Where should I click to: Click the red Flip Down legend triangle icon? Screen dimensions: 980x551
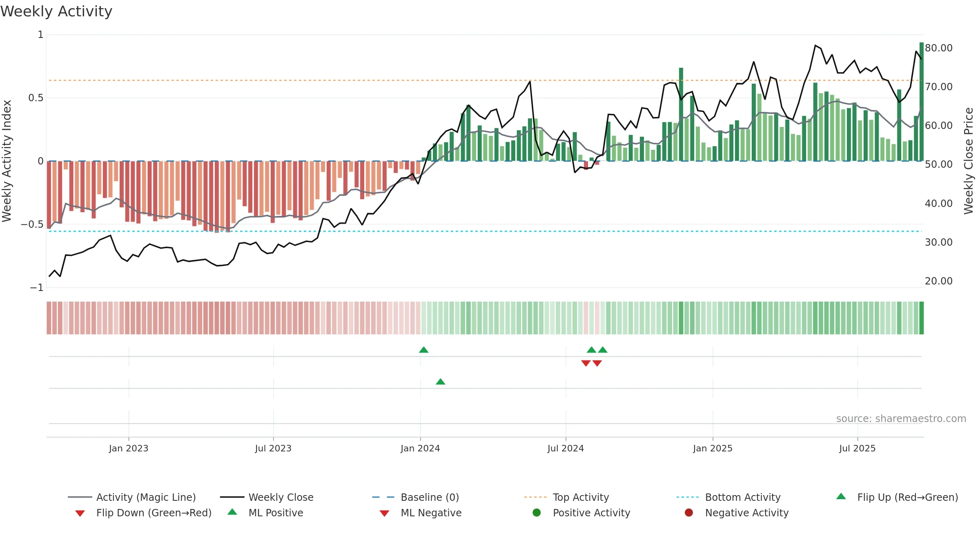tap(80, 513)
